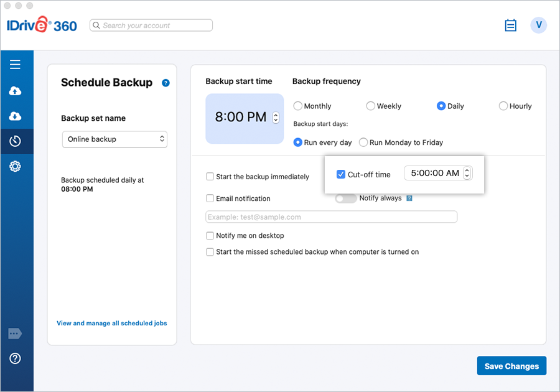Screen dimensions: 560x392
Task: Uncheck the Cut-off time checkbox
Action: coord(340,174)
